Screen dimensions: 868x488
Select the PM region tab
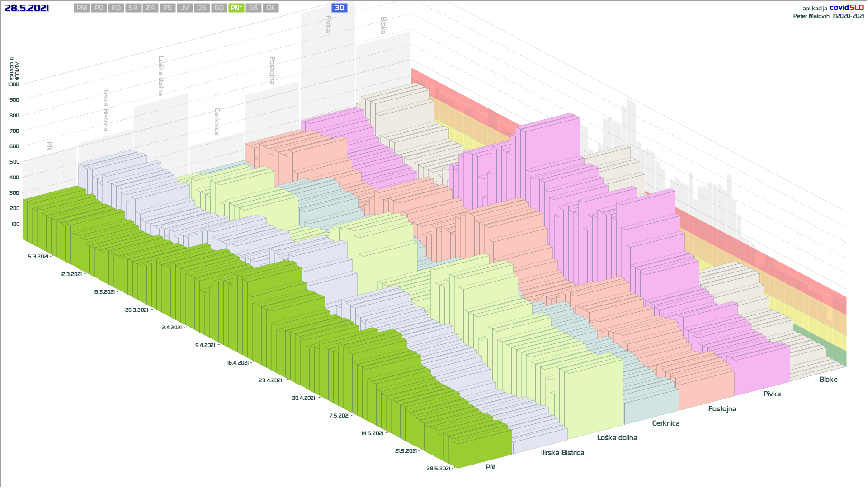82,8
